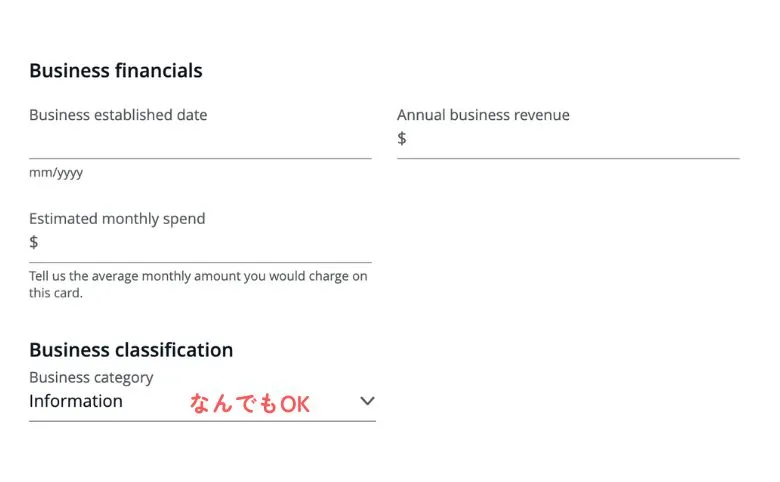The width and height of the screenshot is (780, 482).
Task: Click the 'Tell us the average monthly amount' helper text
Action: click(198, 276)
